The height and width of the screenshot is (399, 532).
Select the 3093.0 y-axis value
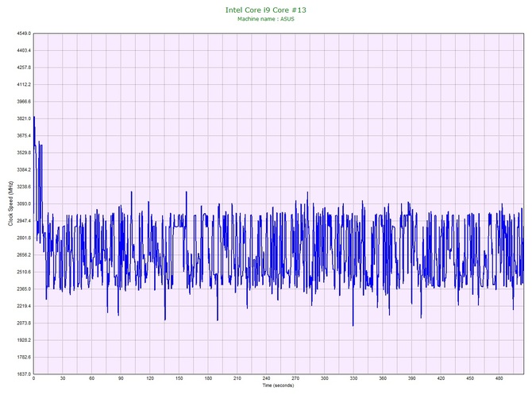pyautogui.click(x=24, y=203)
